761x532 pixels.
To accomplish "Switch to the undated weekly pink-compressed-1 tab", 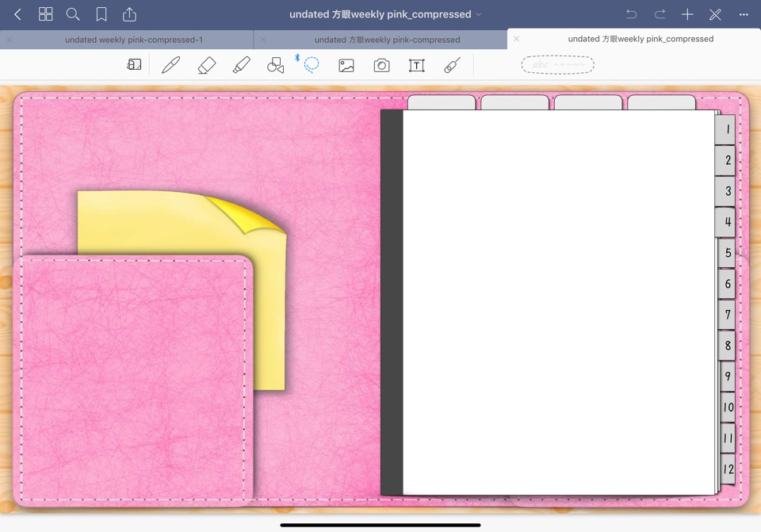I will [135, 39].
